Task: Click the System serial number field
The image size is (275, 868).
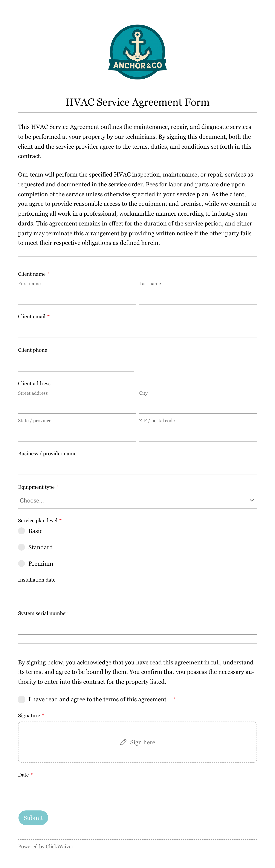Action: click(x=137, y=627)
